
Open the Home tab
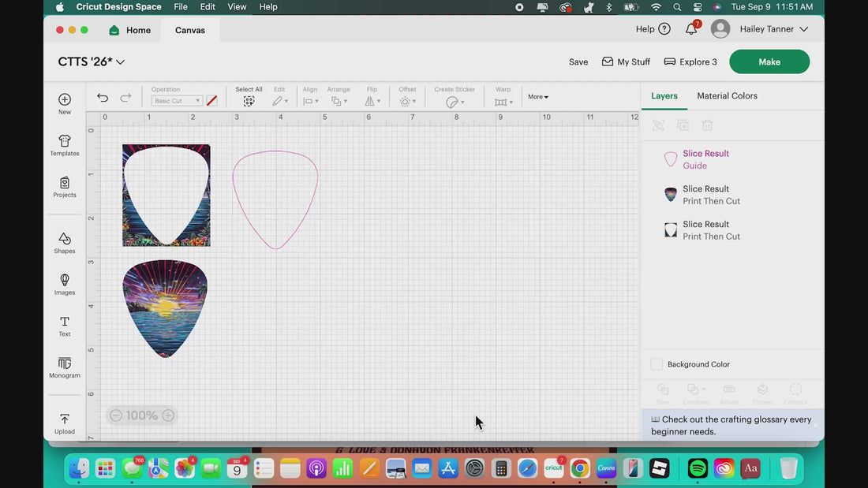click(130, 30)
